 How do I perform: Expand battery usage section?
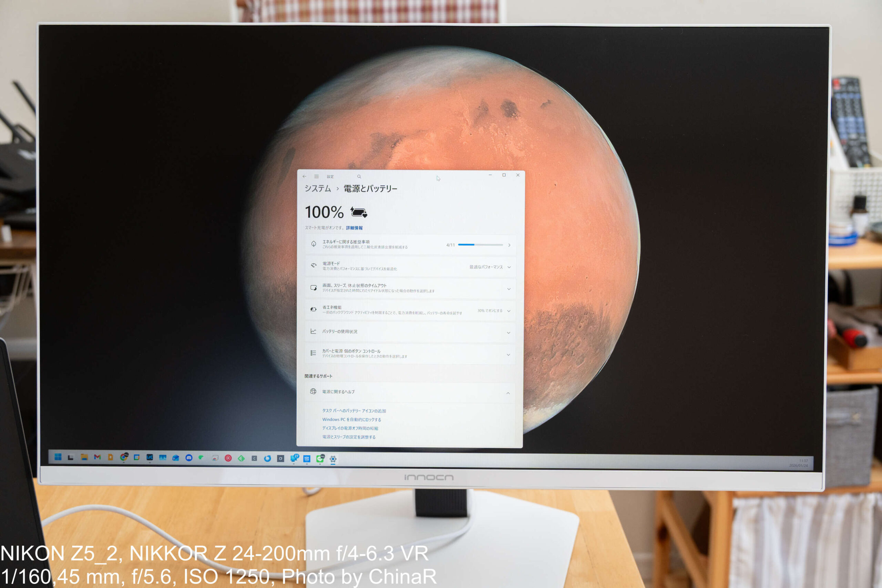pos(508,333)
